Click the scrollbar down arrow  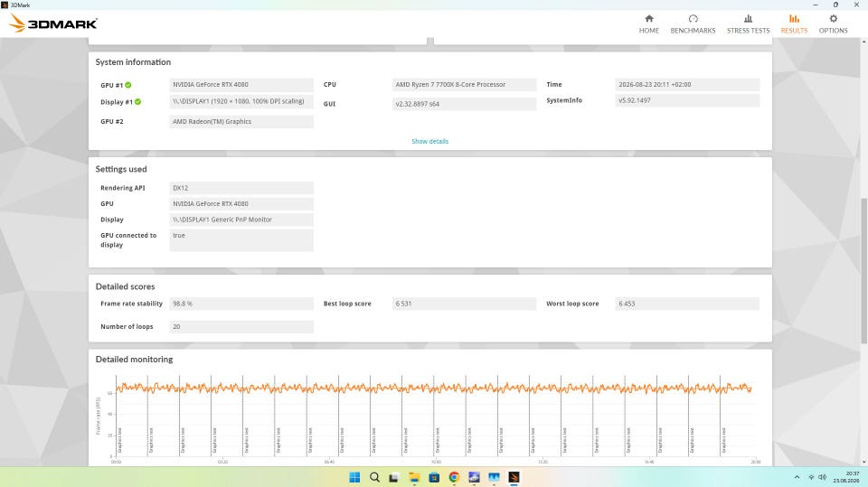coord(864,462)
